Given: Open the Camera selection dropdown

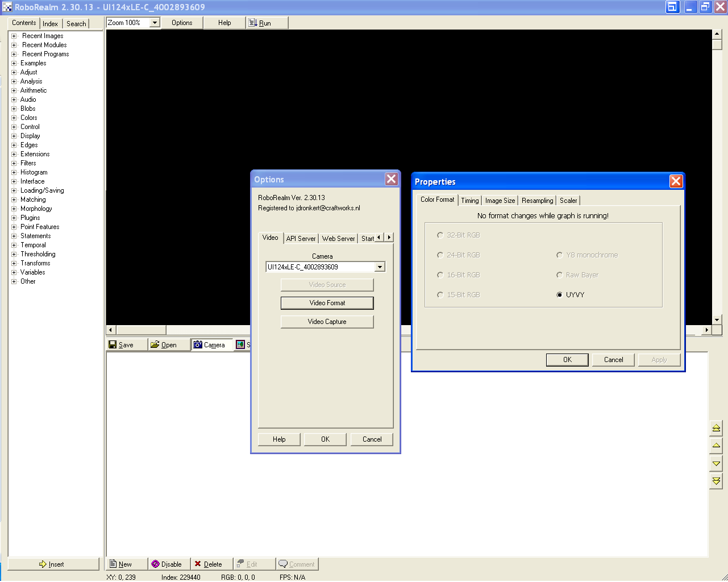Looking at the screenshot, I should [380, 267].
